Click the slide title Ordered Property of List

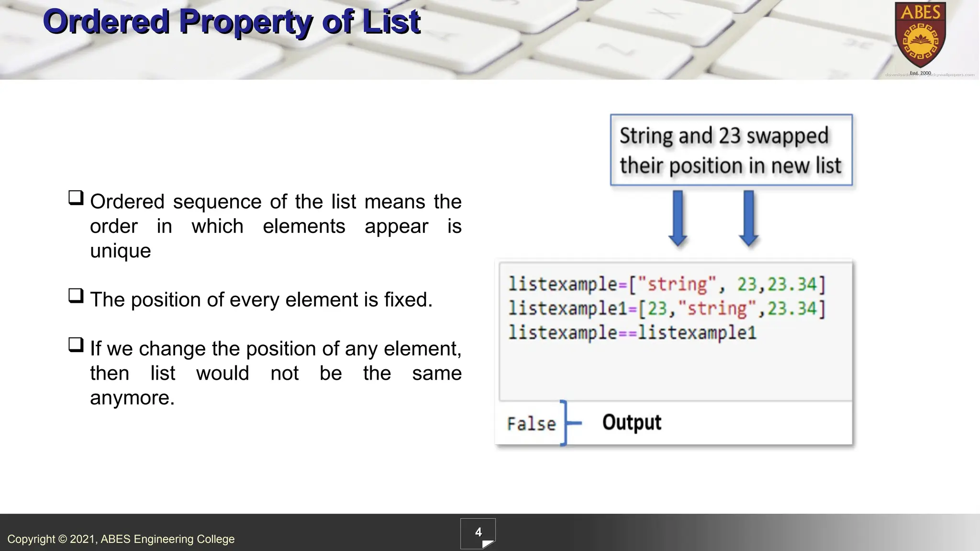click(232, 22)
